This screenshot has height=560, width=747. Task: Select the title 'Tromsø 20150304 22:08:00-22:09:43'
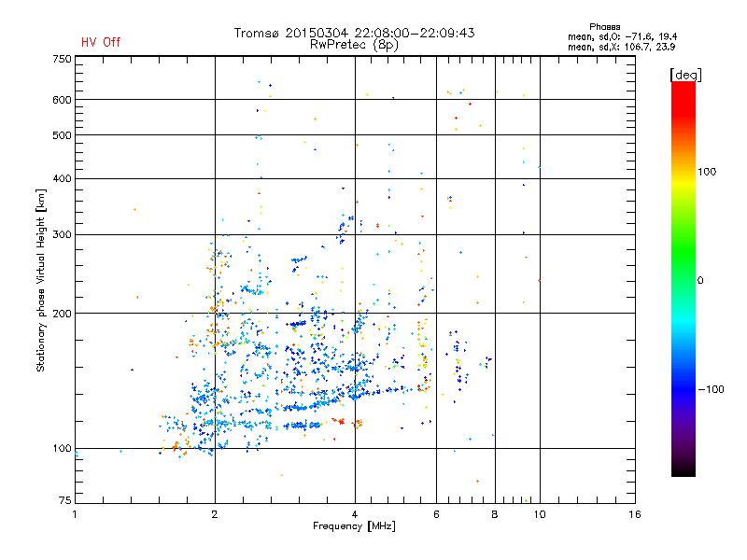354,33
